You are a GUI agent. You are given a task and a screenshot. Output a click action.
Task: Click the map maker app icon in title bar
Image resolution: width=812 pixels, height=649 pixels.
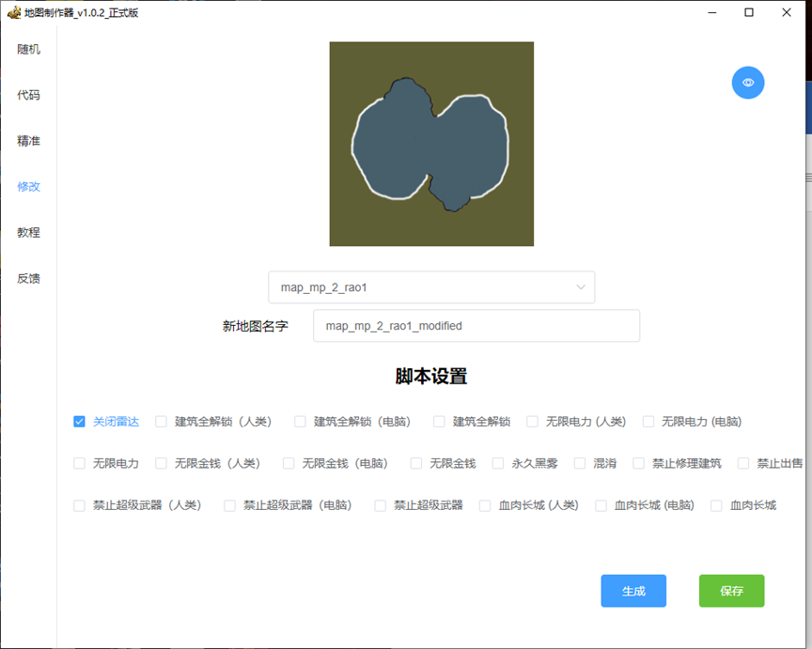pyautogui.click(x=14, y=12)
